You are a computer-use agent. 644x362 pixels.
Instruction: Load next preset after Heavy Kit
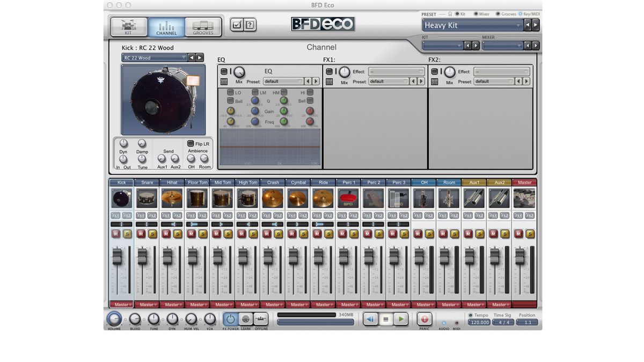tap(536, 25)
